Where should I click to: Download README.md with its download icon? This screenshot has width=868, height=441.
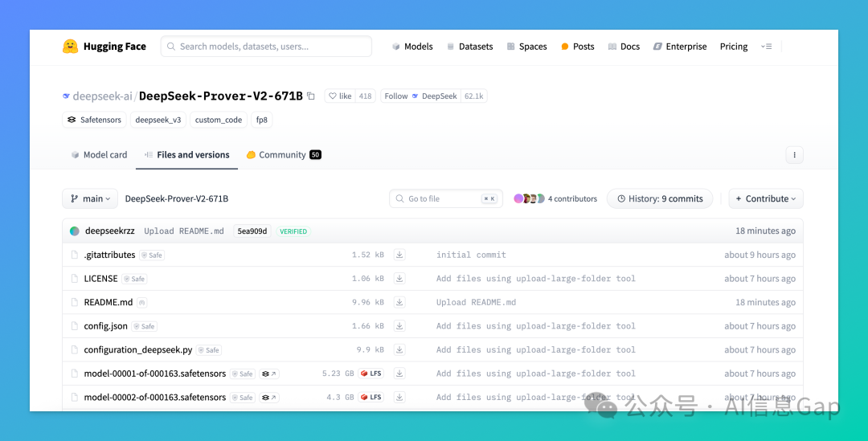point(399,302)
